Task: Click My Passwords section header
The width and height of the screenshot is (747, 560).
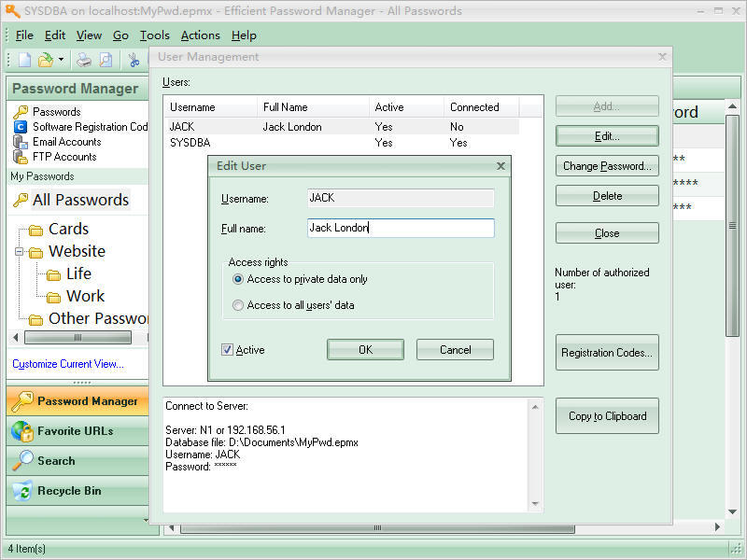Action: pyautogui.click(x=78, y=176)
